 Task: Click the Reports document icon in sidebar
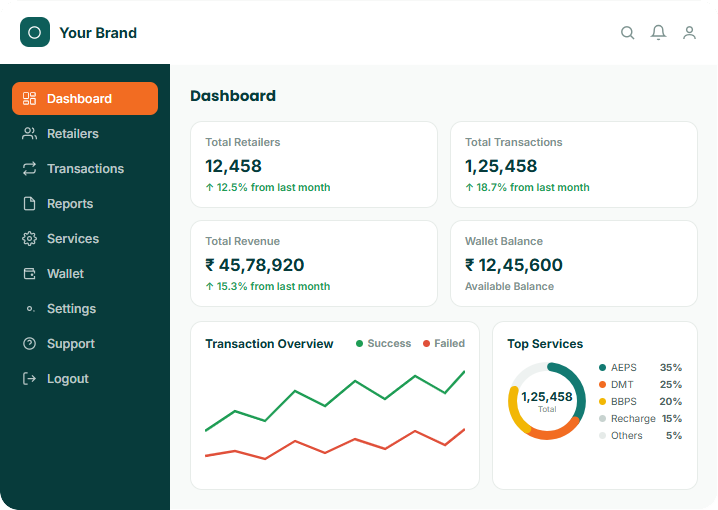tap(29, 204)
